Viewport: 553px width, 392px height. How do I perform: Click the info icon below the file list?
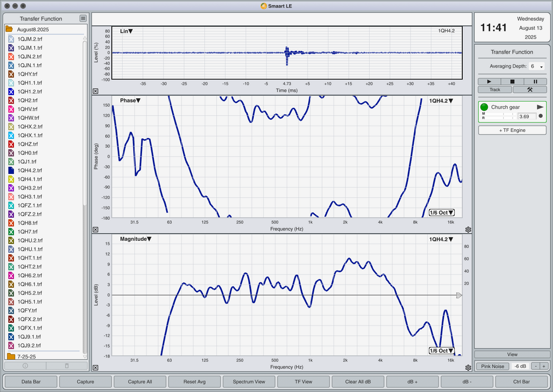point(25,366)
